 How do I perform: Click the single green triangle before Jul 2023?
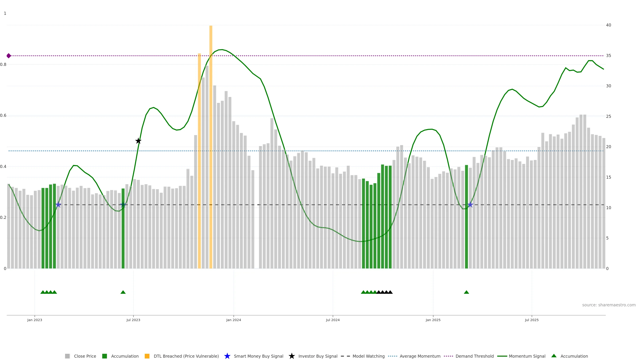(x=123, y=292)
